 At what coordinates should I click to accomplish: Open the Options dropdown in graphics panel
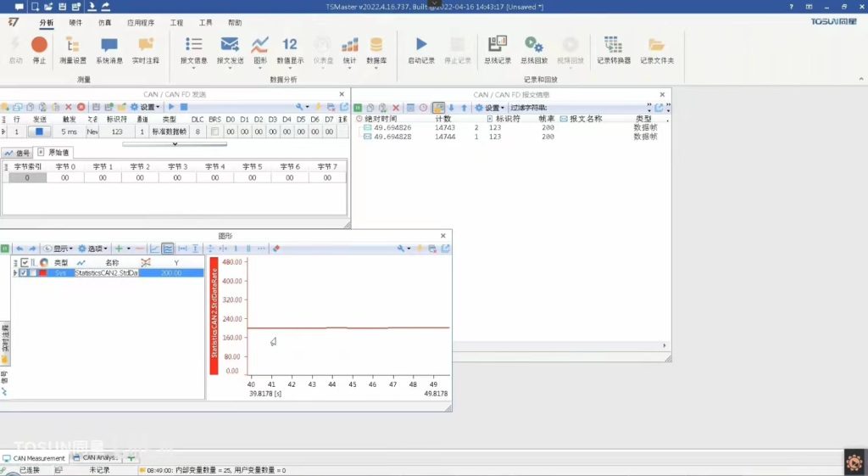coord(92,249)
